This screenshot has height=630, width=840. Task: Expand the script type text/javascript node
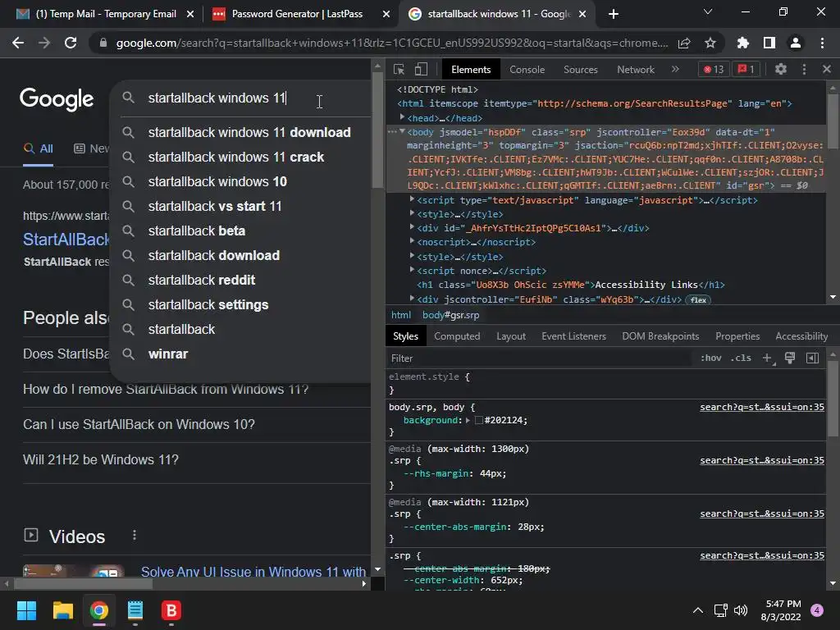tap(412, 199)
